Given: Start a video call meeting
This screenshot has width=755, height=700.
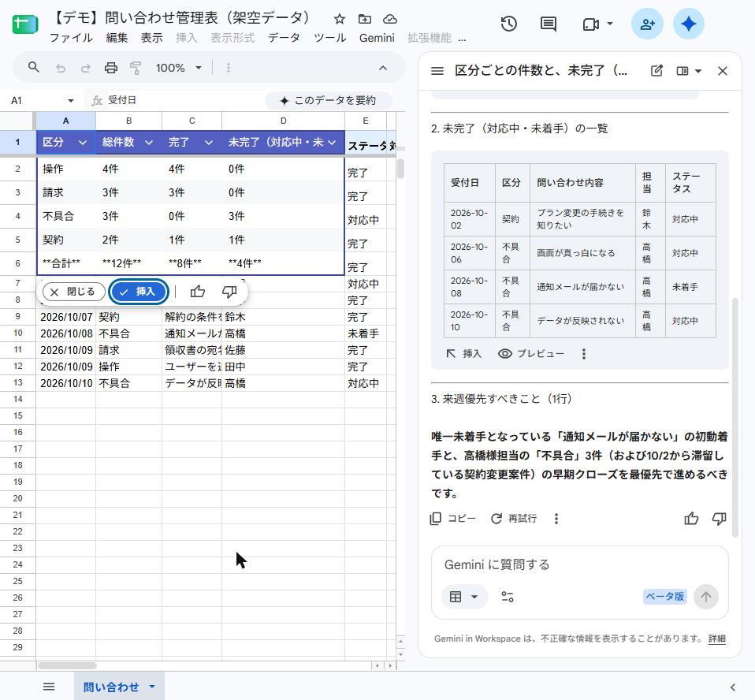Looking at the screenshot, I should pos(591,24).
